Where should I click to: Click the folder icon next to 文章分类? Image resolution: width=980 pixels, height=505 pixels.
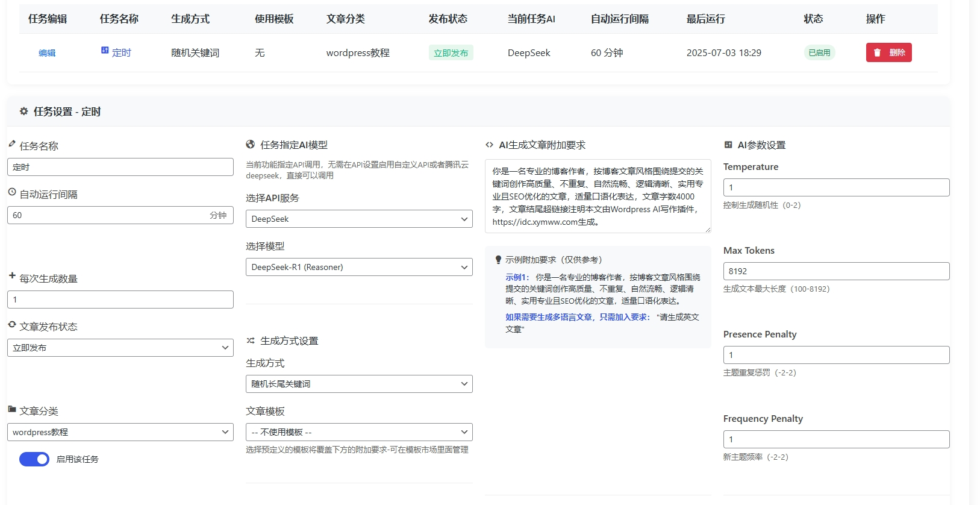tap(12, 409)
